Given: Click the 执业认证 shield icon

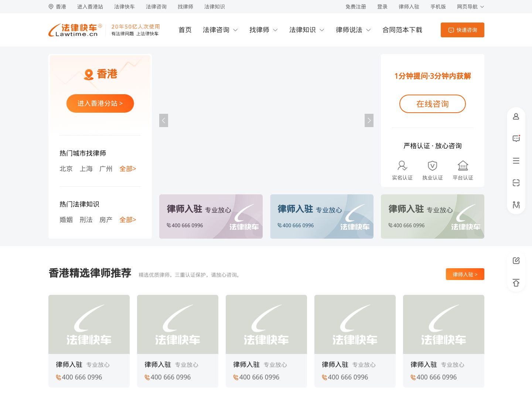Looking at the screenshot, I should (x=433, y=166).
